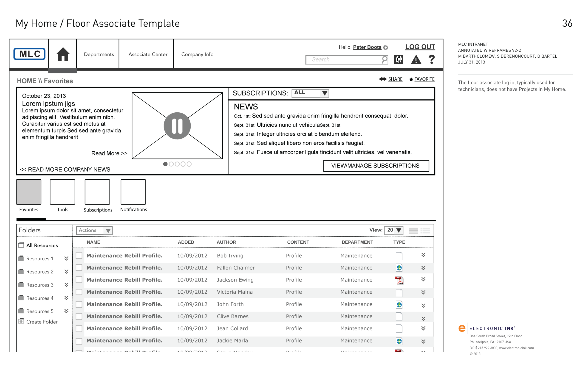
Task: Pause the news slideshow playback
Action: 177,126
